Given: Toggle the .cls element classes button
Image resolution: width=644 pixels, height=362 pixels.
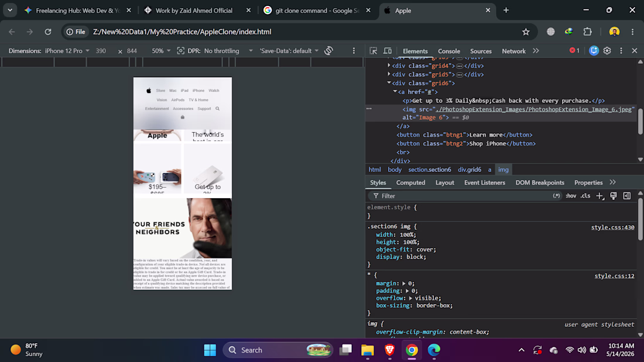Looking at the screenshot, I should tap(585, 196).
